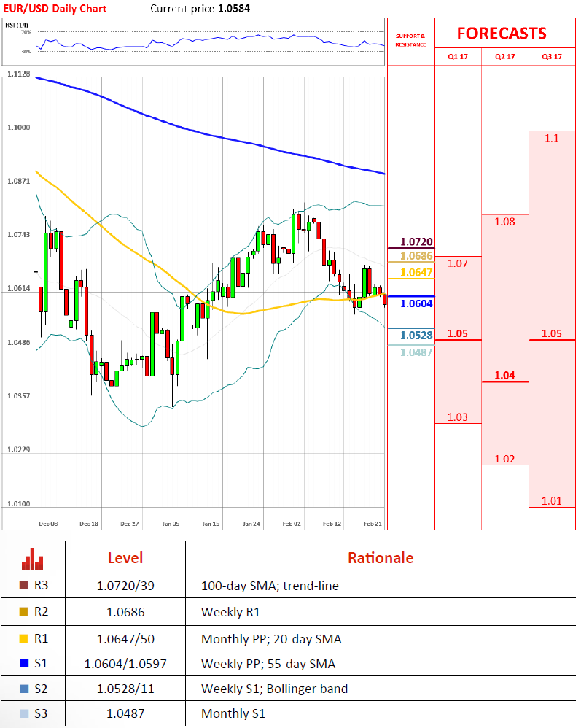Select the R3 maroon color swatch

(x=24, y=586)
